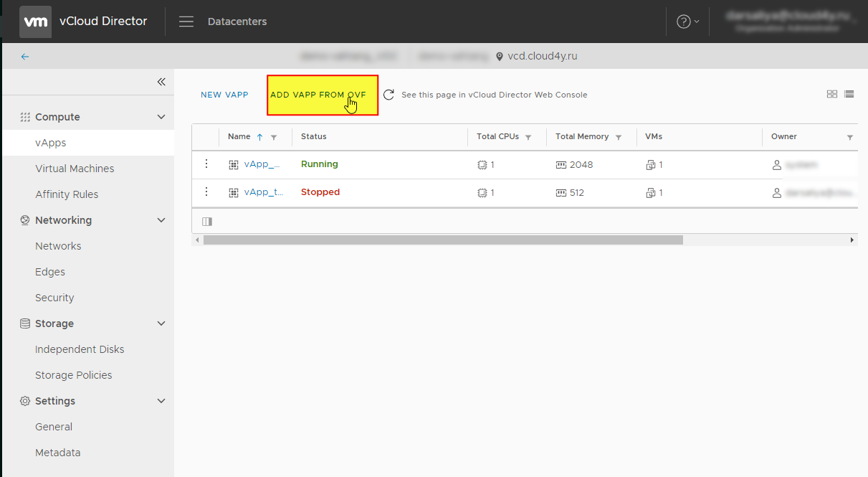The height and width of the screenshot is (477, 868).
Task: Click VMs icon in the Stopped row
Action: (x=651, y=193)
